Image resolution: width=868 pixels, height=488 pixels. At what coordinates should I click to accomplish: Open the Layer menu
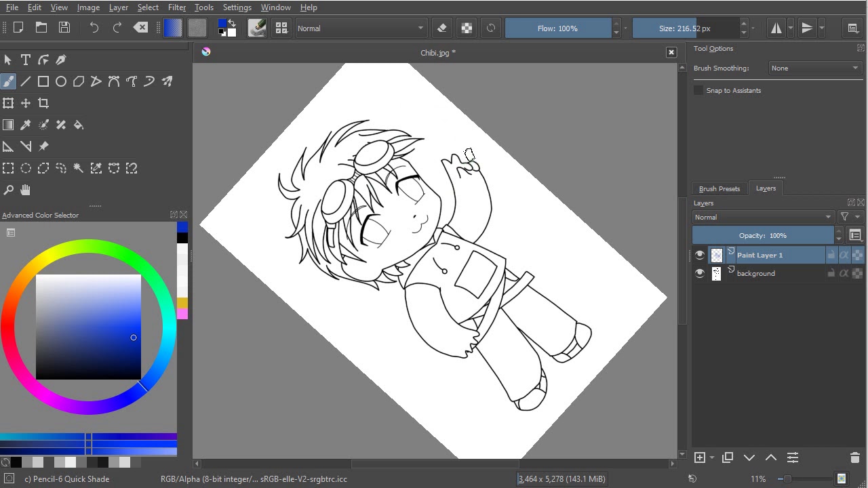click(x=119, y=7)
